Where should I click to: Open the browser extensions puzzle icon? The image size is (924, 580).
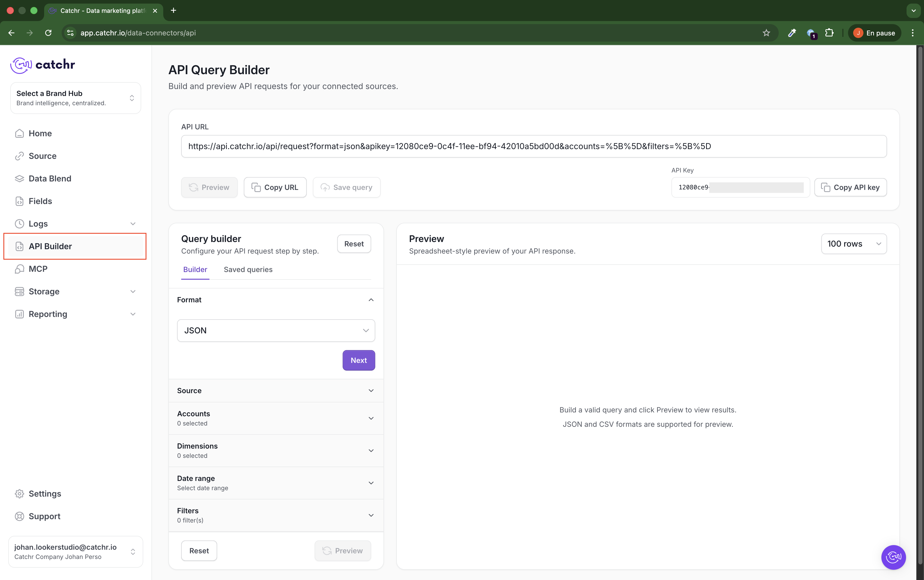tap(829, 33)
